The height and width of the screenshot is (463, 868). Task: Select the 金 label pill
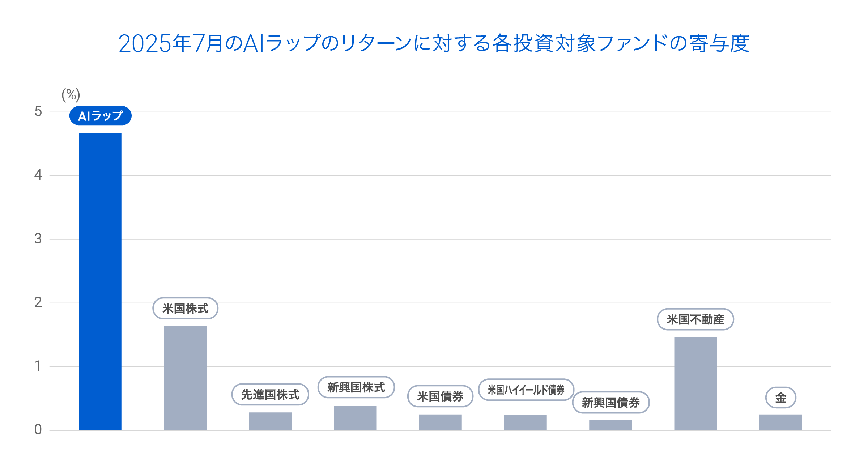781,398
